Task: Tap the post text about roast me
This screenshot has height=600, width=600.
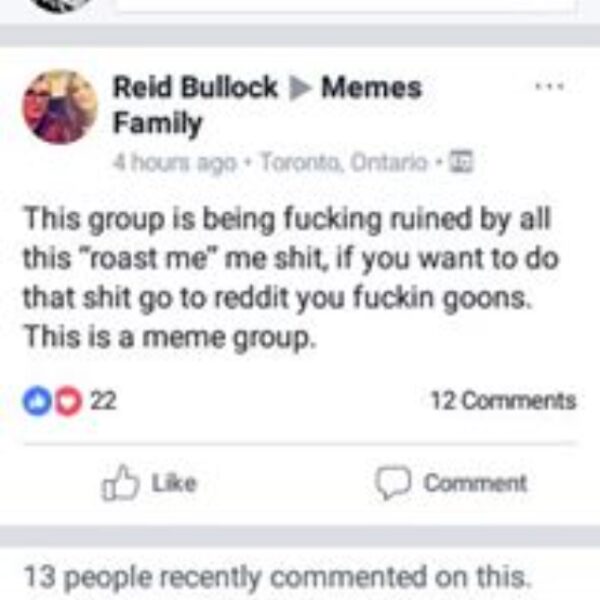Action: [x=291, y=278]
